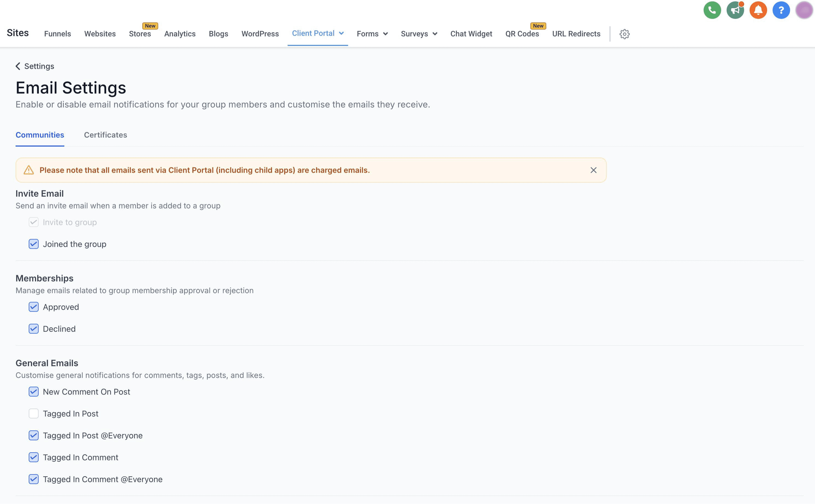Uncheck the Tagged In Comment checkbox

click(x=34, y=457)
